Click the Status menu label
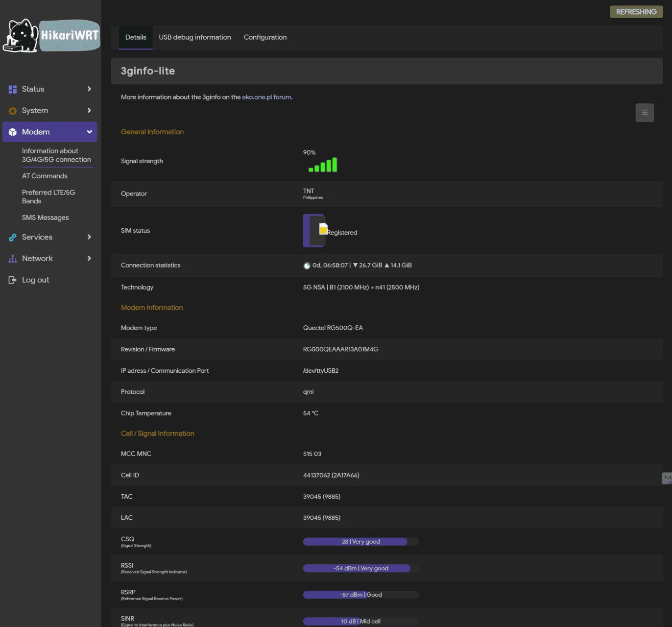Image resolution: width=672 pixels, height=627 pixels. [x=33, y=89]
